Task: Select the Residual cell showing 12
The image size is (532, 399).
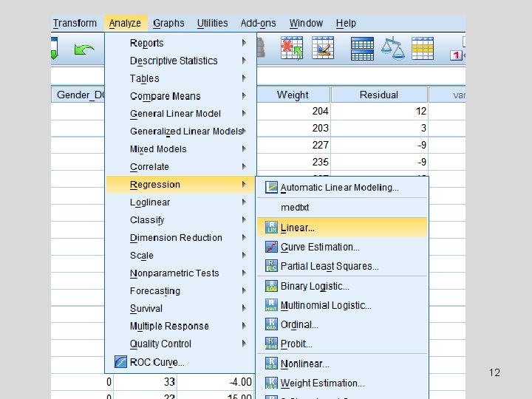Action: pos(379,111)
